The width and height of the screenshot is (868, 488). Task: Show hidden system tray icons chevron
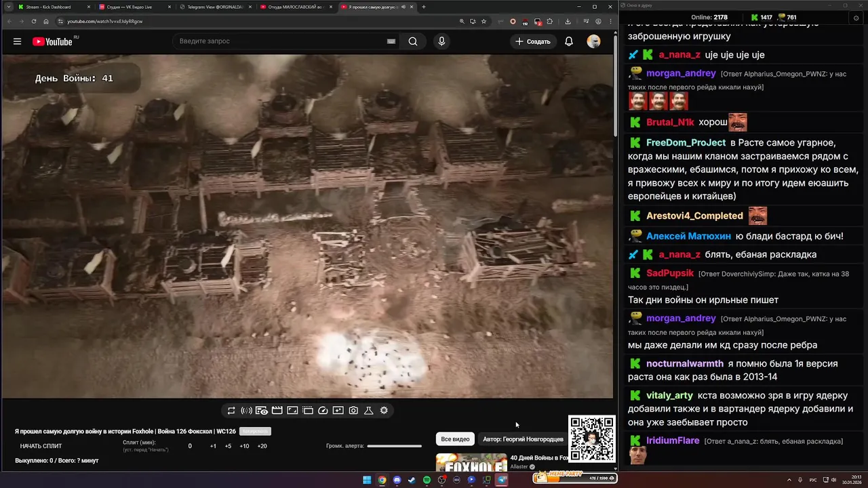tap(789, 480)
